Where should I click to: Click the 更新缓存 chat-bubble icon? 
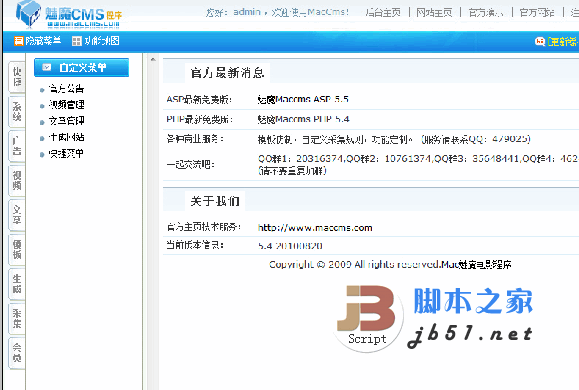tap(540, 41)
